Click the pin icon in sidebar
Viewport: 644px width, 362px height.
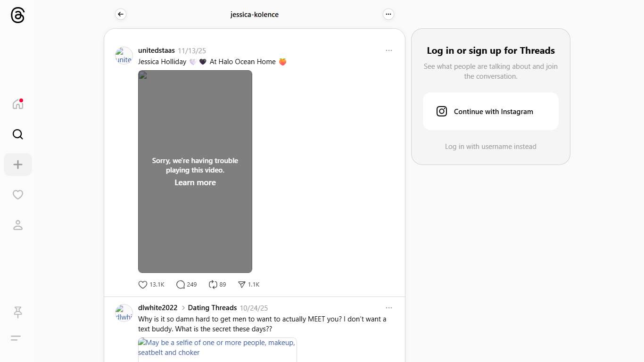[x=17, y=312]
